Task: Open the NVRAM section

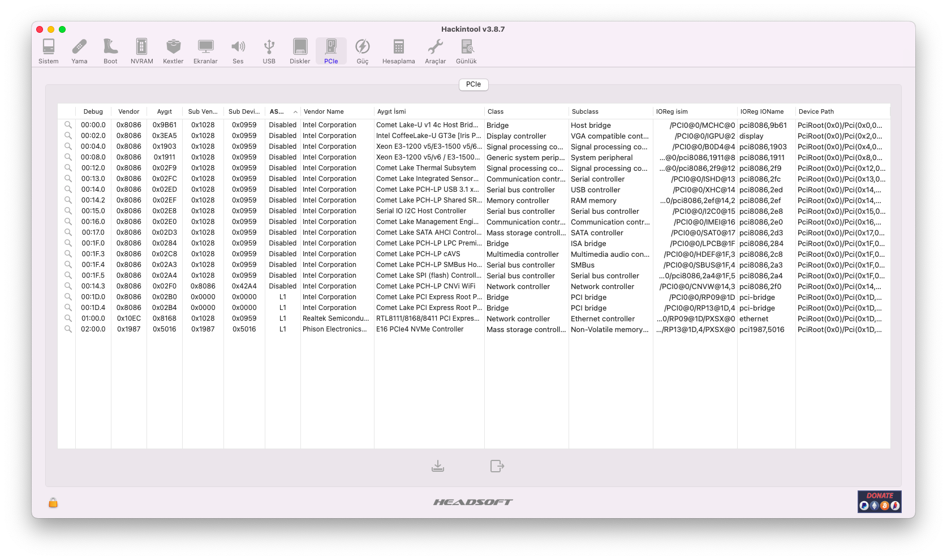Action: 141,51
